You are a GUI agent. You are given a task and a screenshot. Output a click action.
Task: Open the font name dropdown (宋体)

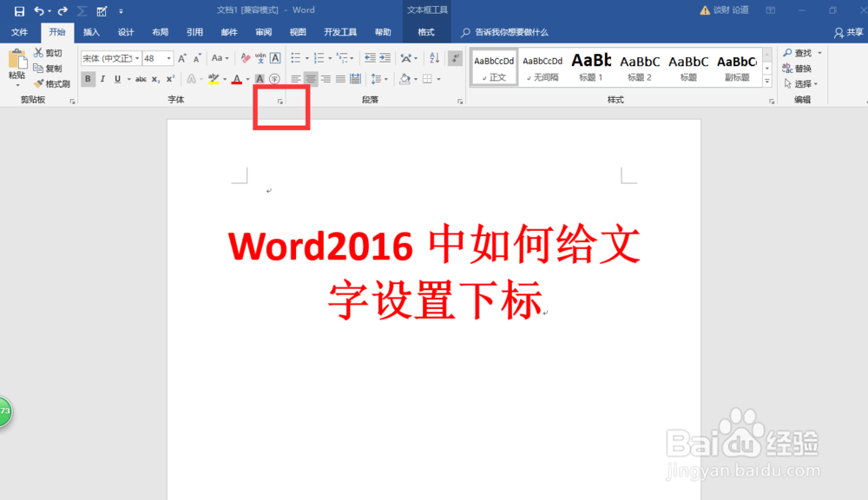coord(137,58)
